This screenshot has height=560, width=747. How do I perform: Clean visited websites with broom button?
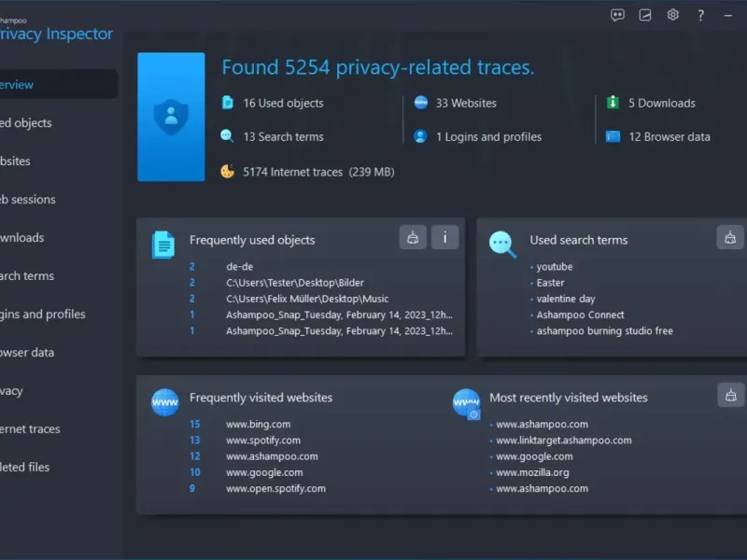coord(731,395)
